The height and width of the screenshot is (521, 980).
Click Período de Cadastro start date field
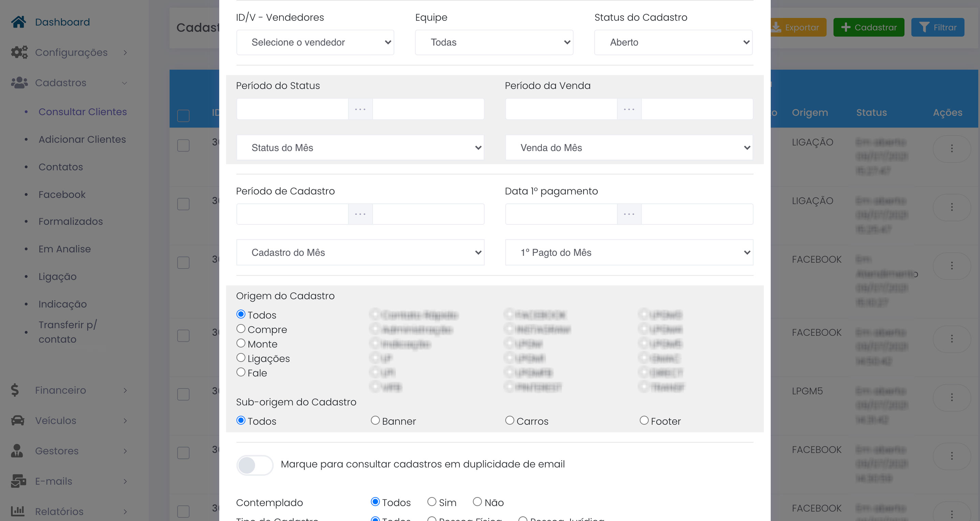(x=292, y=214)
